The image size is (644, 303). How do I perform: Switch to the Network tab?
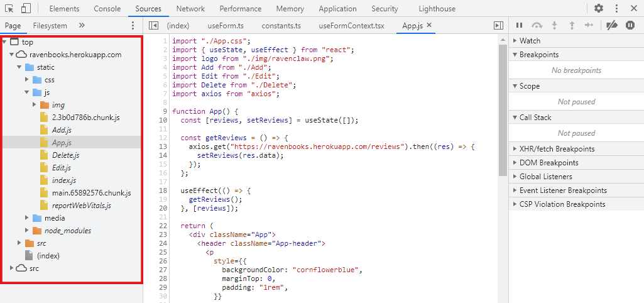[x=190, y=9]
